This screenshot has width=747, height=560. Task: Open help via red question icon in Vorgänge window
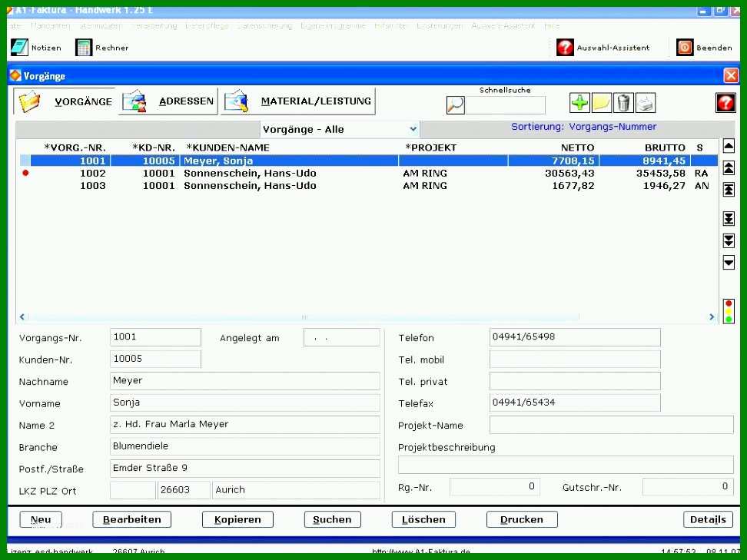coord(725,103)
